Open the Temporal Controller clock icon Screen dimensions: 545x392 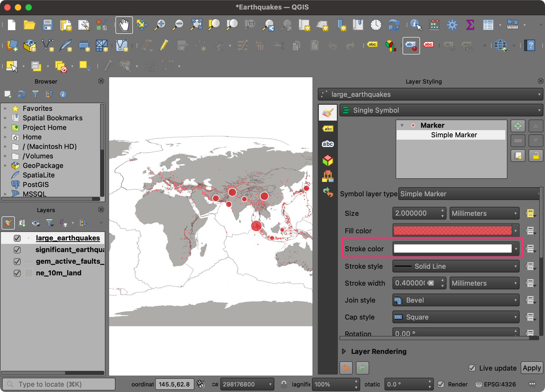376,25
